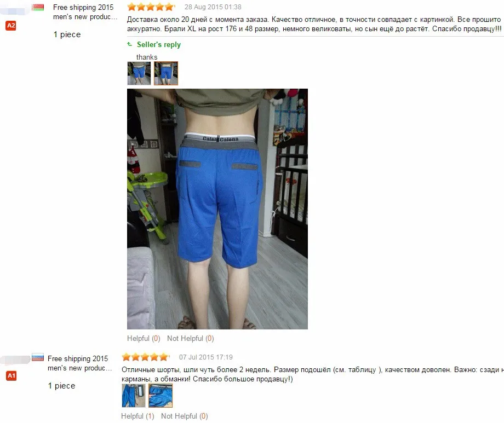Open the selected second thumbnail of first review
The image size is (504, 423).
click(x=166, y=73)
